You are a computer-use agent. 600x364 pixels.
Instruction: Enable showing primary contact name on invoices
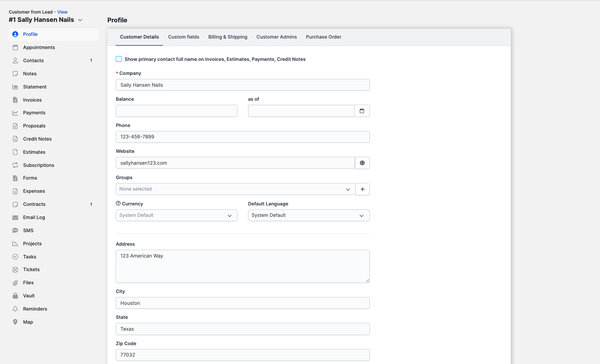coord(119,59)
